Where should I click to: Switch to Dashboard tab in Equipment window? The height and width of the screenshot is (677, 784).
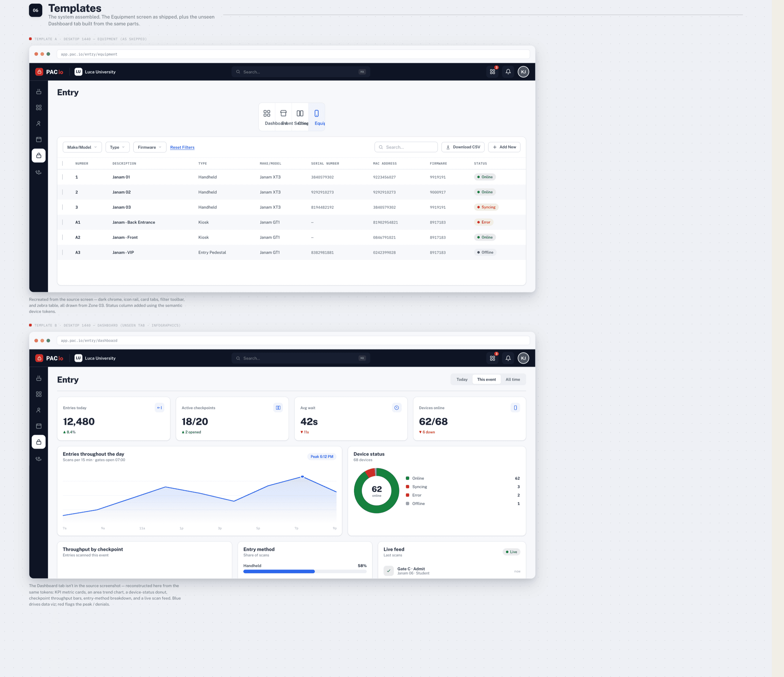click(267, 117)
